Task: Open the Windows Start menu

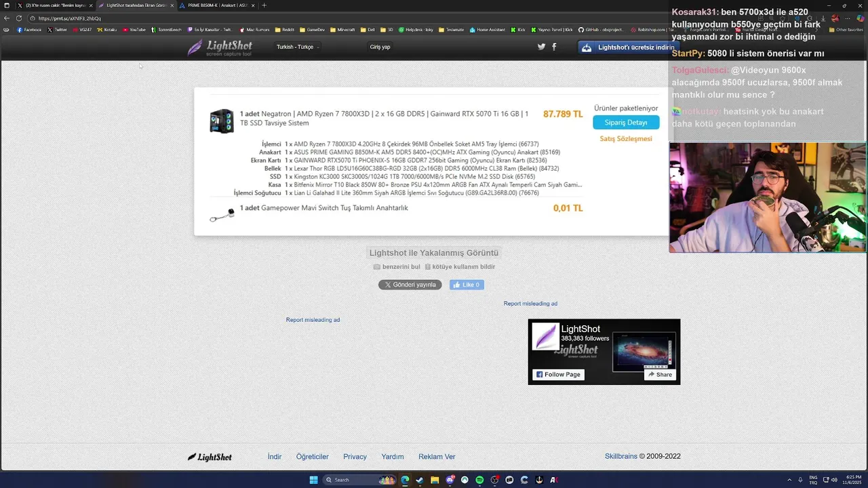Action: coord(313,480)
